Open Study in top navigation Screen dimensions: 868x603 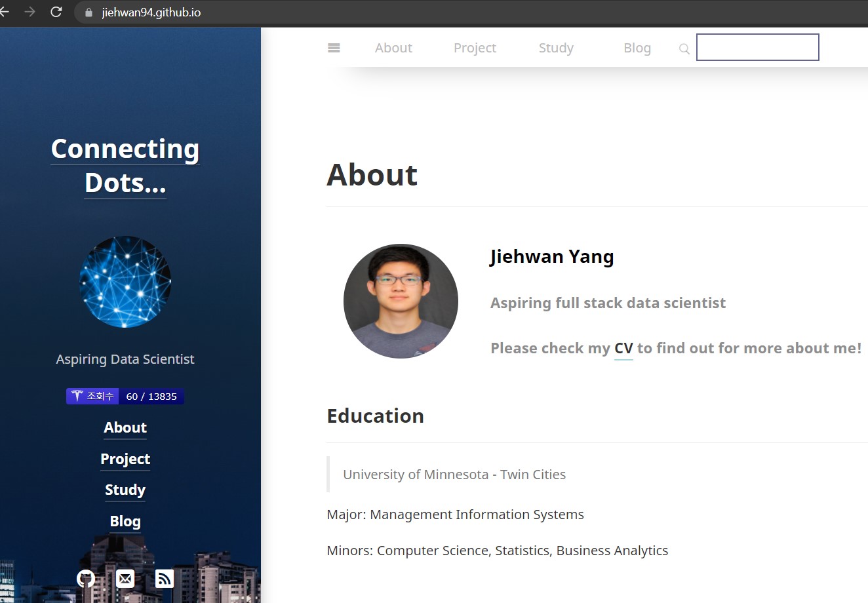point(556,48)
